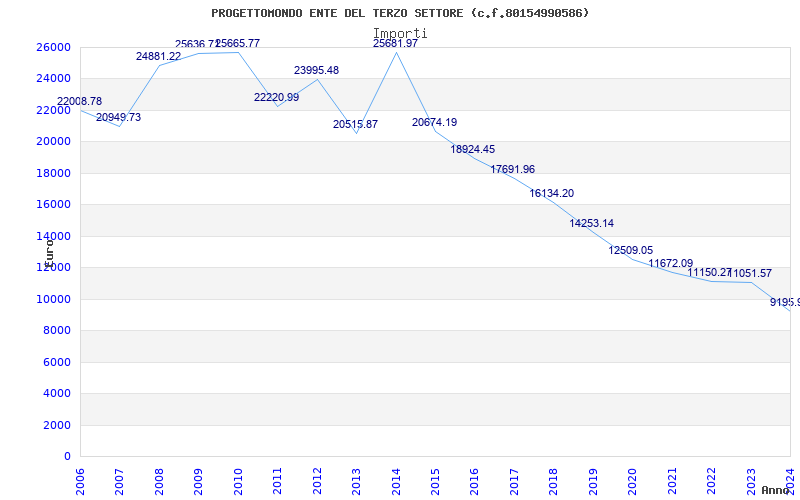Select data value 17691.96
Screen dimensions: 800x500
513,169
